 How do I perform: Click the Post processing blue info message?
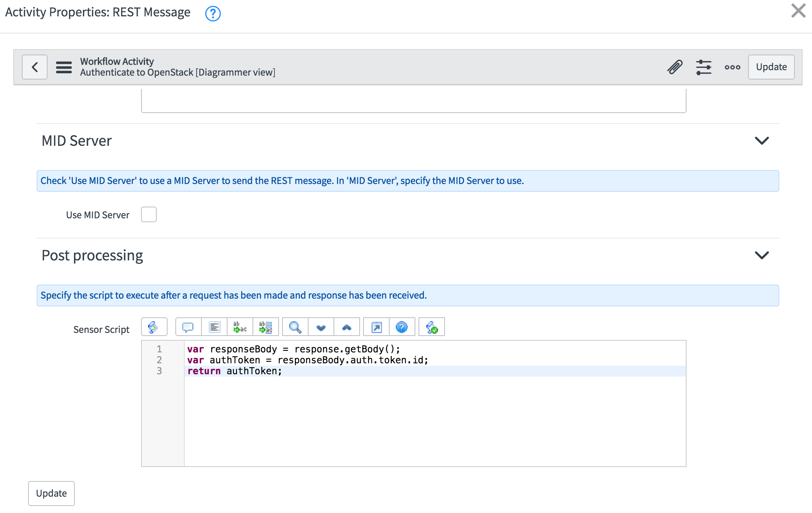408,295
